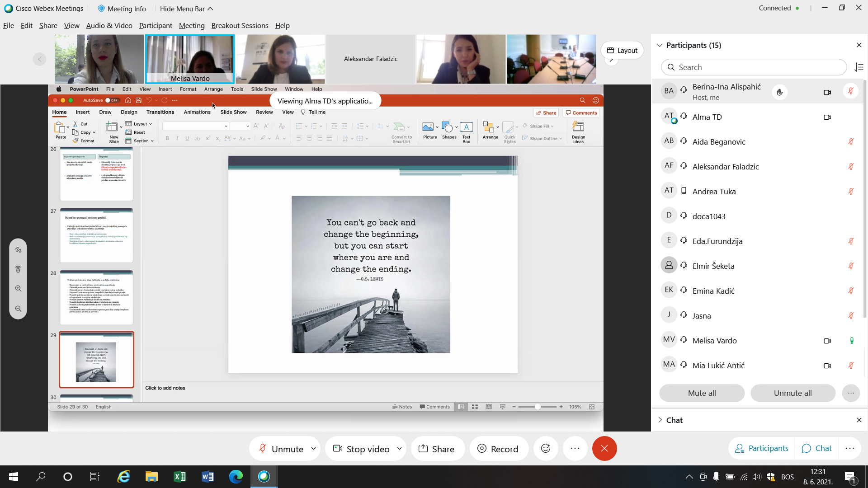The image size is (868, 488).
Task: Click the more options ellipsis beside Share
Action: tap(575, 449)
